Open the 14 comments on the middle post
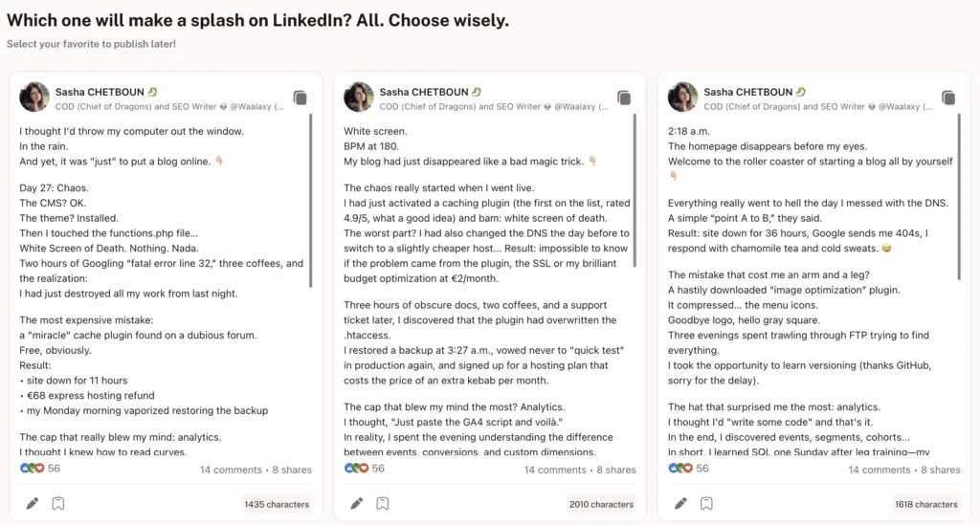Image resolution: width=980 pixels, height=525 pixels. 555,470
